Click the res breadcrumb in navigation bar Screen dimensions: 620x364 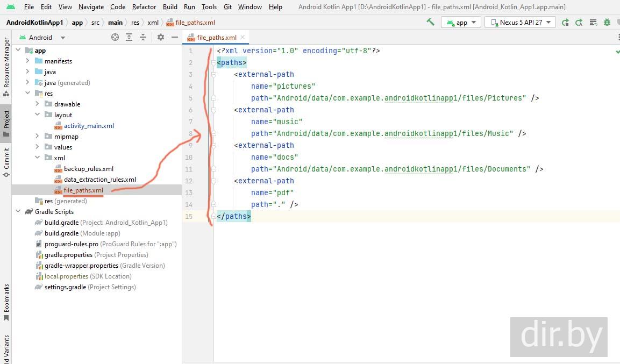pos(135,23)
